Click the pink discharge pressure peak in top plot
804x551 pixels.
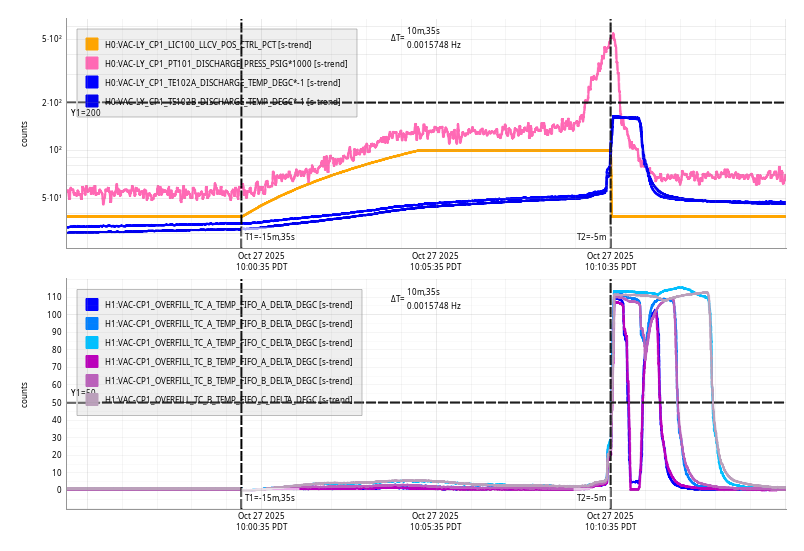click(613, 35)
